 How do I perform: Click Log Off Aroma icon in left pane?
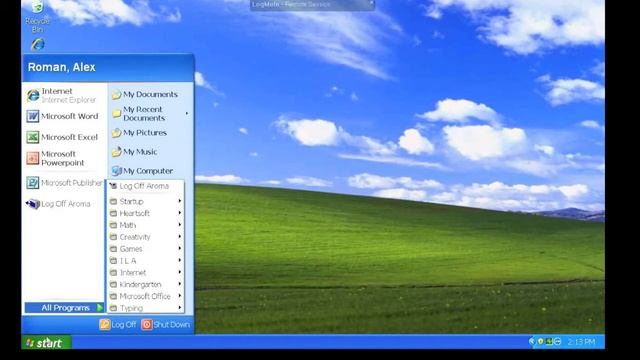pyautogui.click(x=33, y=204)
